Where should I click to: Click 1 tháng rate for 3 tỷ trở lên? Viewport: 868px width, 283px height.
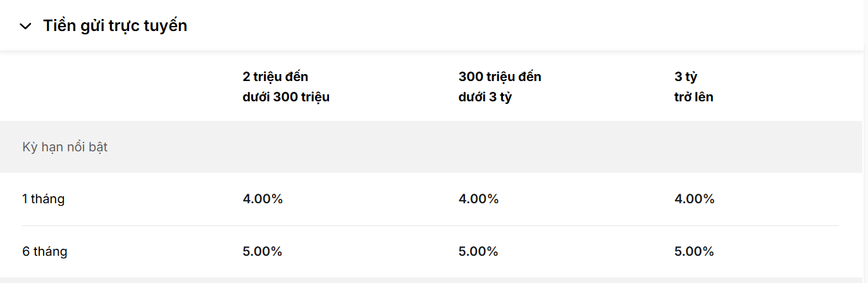[x=695, y=199]
